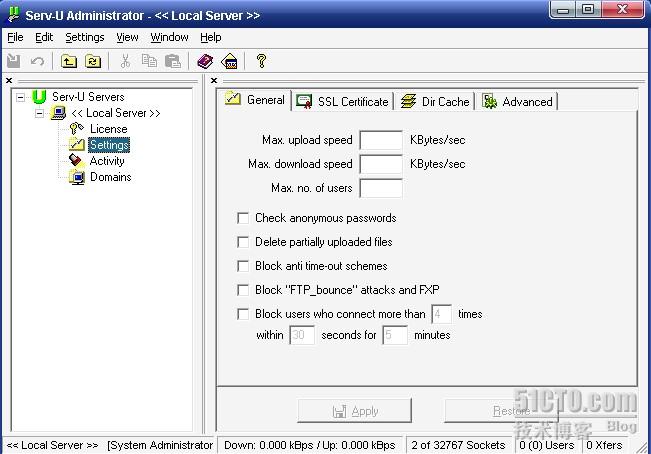This screenshot has width=651, height=454.
Task: Select License in the server tree
Action: [x=108, y=129]
